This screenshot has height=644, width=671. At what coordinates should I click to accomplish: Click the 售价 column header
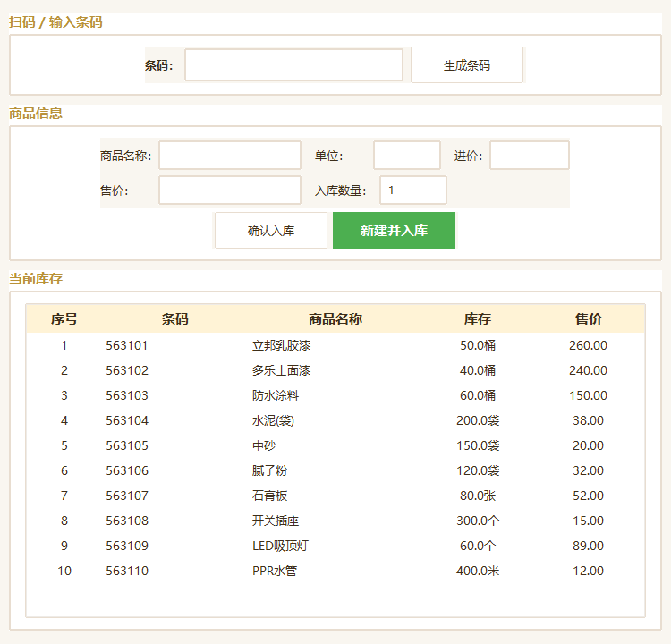tap(589, 318)
